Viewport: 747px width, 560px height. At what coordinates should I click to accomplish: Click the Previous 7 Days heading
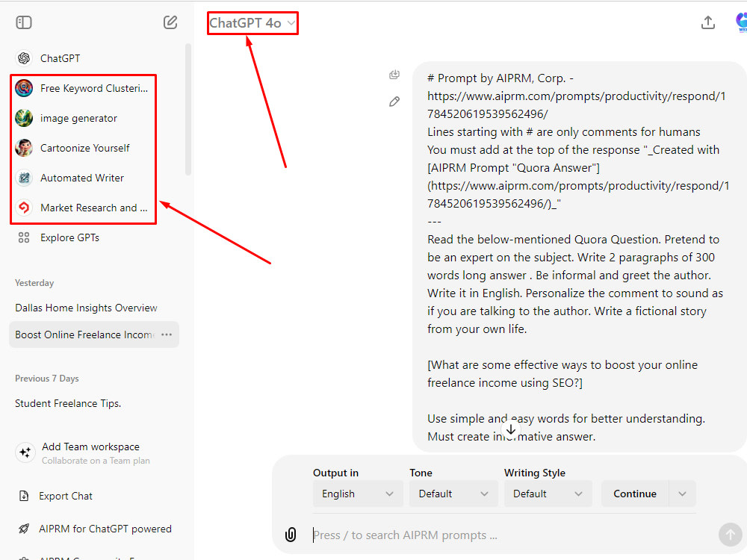(x=46, y=379)
